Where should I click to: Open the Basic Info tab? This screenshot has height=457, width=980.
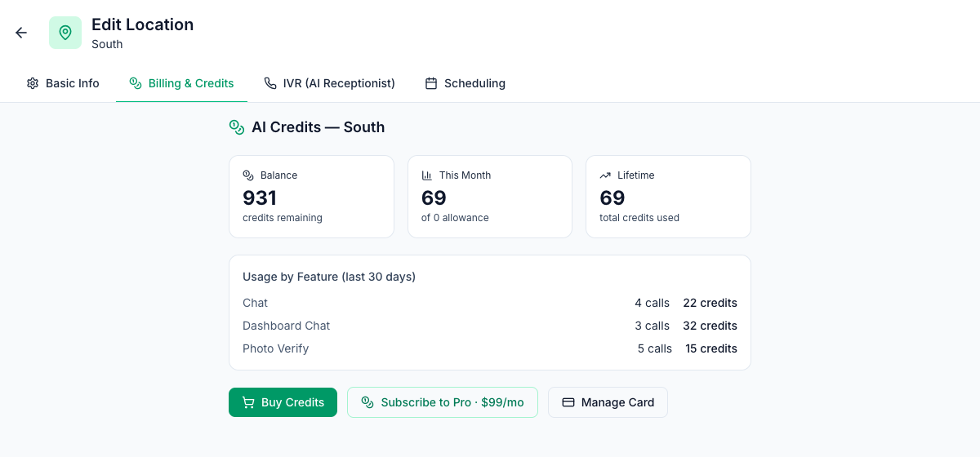coord(63,83)
